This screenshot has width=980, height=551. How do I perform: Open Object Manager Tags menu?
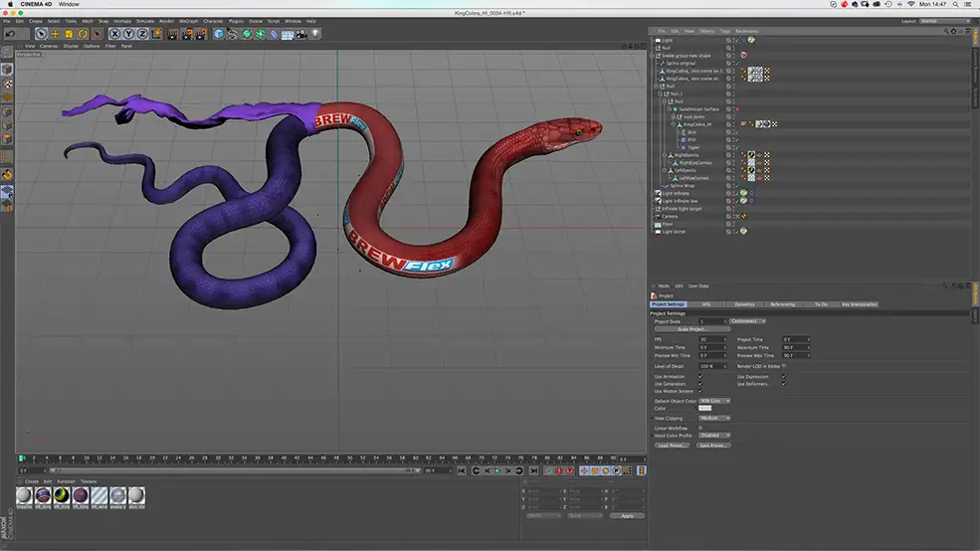[725, 31]
